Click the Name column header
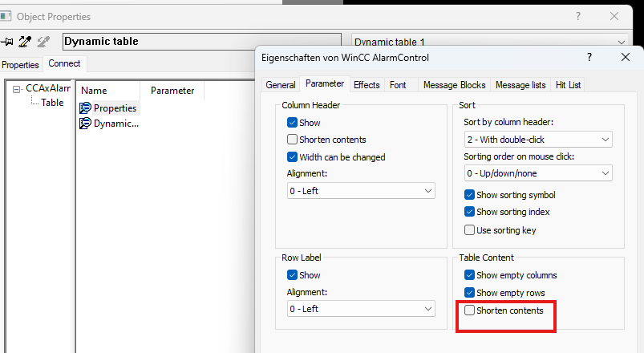The image size is (644, 353). [x=94, y=91]
